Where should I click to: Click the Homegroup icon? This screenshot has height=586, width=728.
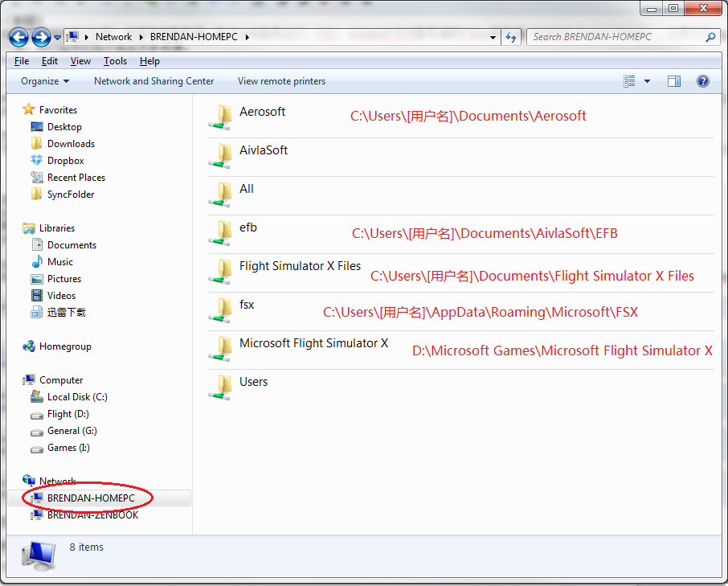point(29,346)
